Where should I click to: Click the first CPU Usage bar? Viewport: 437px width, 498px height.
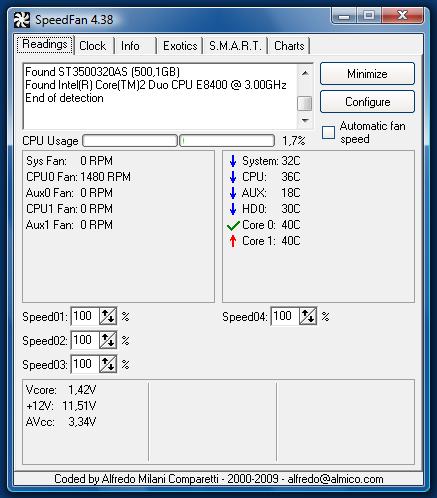pyautogui.click(x=130, y=141)
